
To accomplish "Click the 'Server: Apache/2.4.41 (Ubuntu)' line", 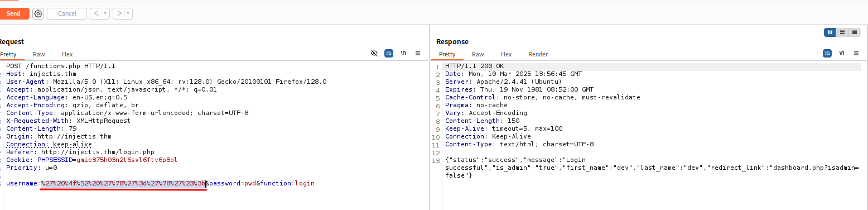I will pos(504,82).
